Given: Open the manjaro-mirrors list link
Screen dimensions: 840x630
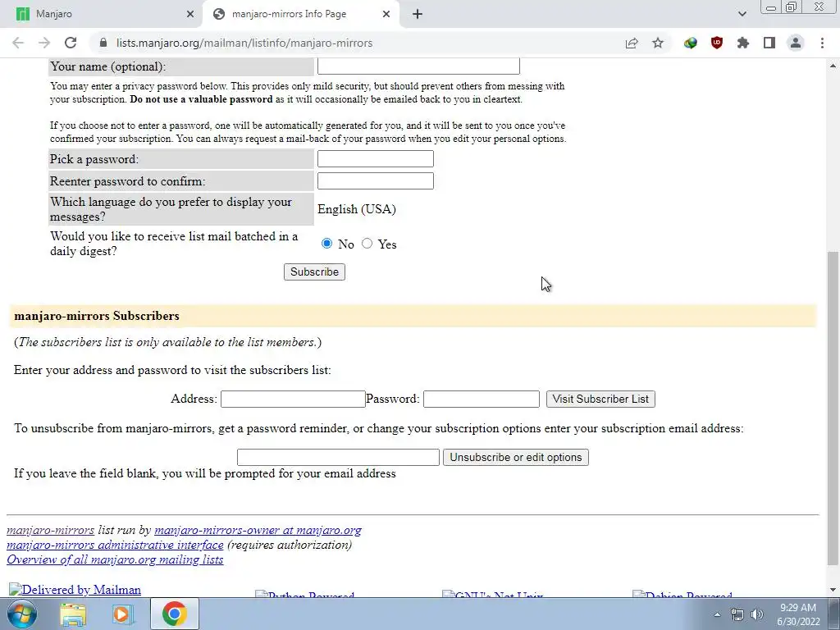Looking at the screenshot, I should 50,531.
